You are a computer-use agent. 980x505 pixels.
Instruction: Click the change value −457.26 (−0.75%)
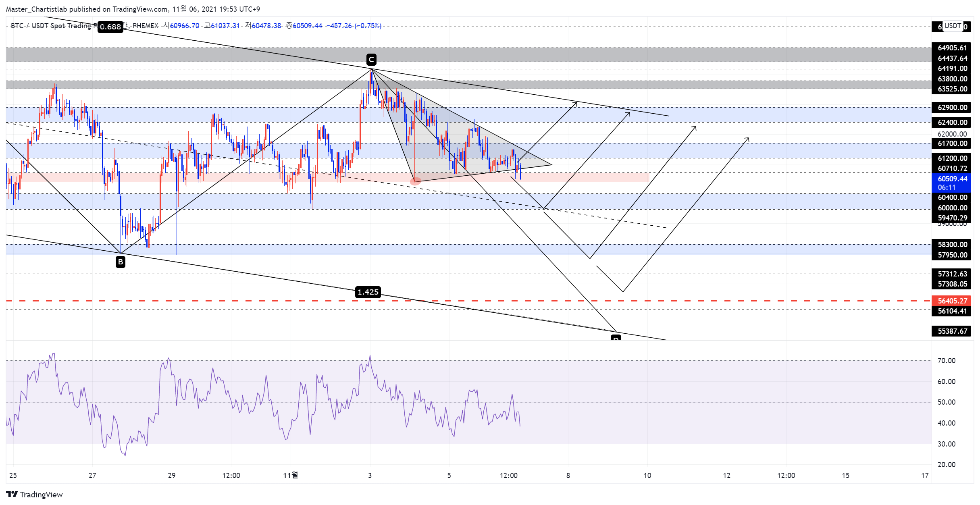click(x=354, y=26)
